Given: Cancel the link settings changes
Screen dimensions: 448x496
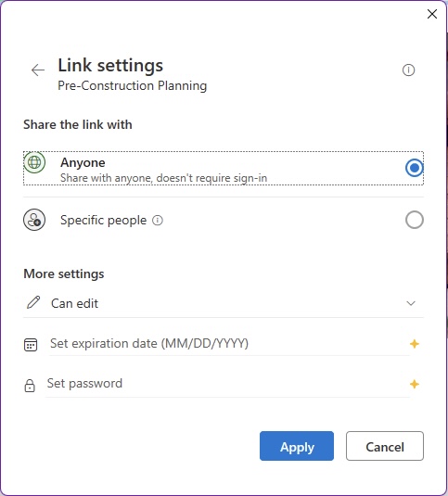Looking at the screenshot, I should [385, 446].
